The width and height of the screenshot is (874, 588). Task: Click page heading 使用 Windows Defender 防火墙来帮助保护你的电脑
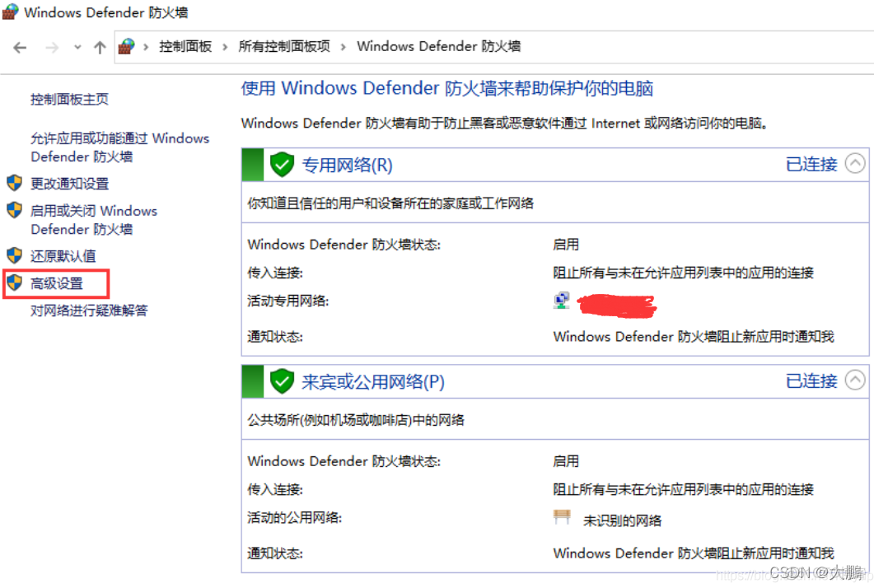point(447,88)
